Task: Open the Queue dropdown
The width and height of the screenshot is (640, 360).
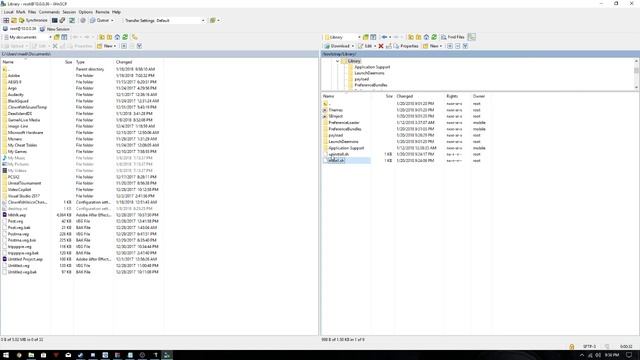Action: point(102,20)
